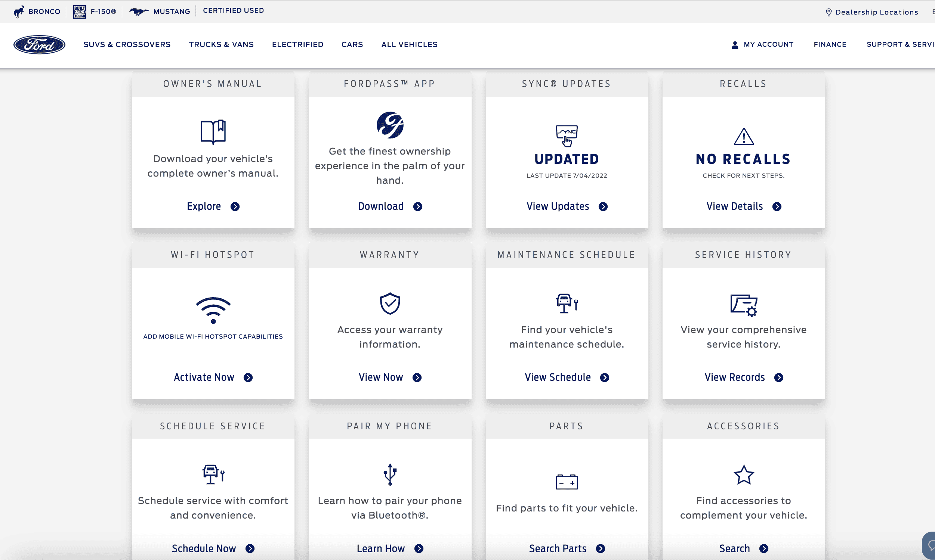Screen dimensions: 935x560
Task: Click the recalls warning triangle icon
Action: click(744, 137)
